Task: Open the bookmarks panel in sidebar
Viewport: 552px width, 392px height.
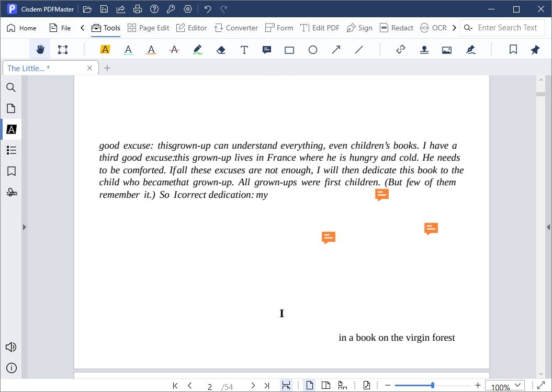Action: point(12,171)
